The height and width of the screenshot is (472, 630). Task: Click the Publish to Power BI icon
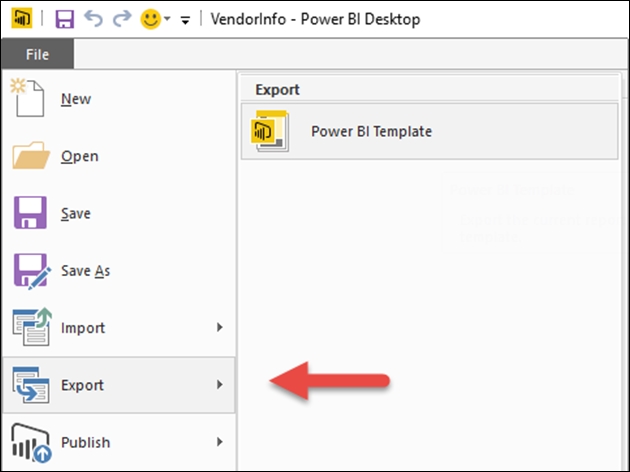[x=31, y=443]
